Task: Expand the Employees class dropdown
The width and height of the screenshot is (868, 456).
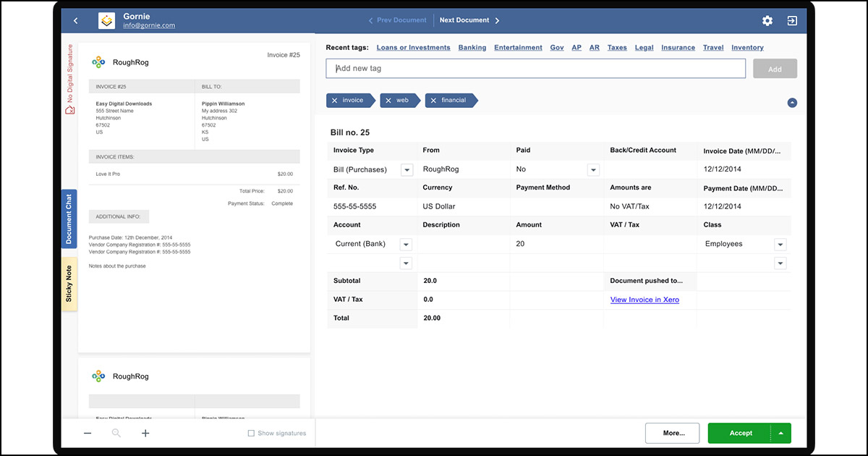Action: (780, 245)
